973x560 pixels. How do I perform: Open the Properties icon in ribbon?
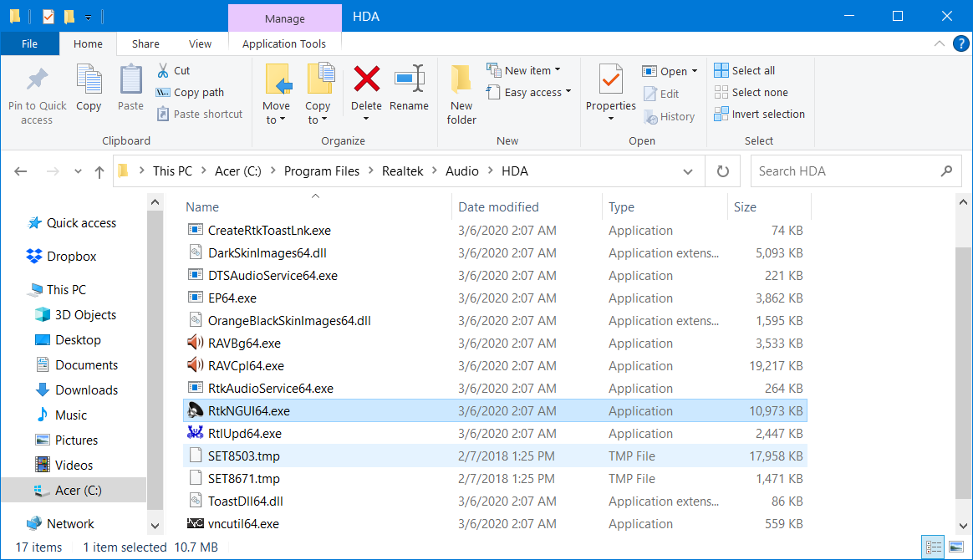click(610, 81)
